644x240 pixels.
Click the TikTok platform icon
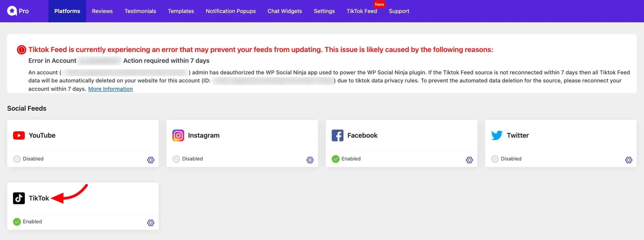coord(19,198)
